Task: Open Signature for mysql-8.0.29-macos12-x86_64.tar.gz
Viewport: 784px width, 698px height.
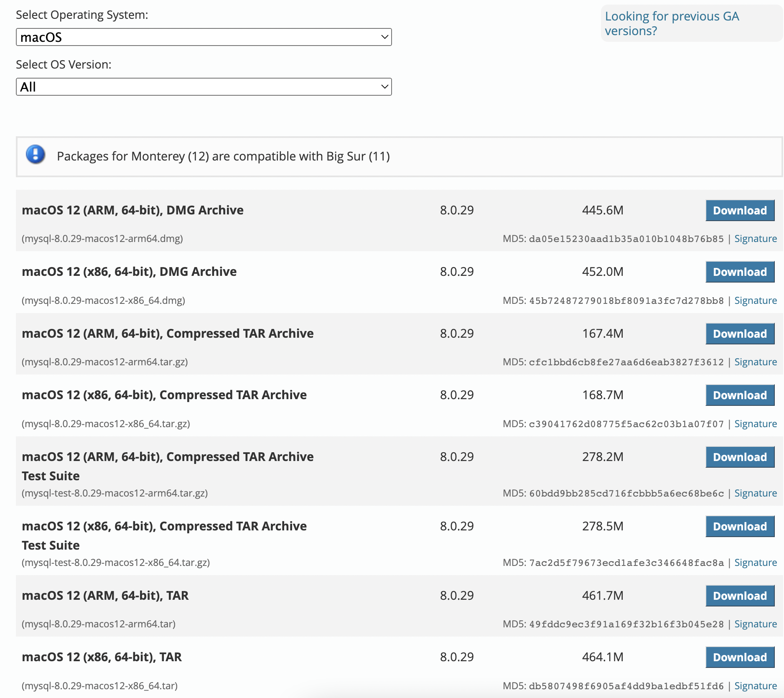Action: coord(756,424)
